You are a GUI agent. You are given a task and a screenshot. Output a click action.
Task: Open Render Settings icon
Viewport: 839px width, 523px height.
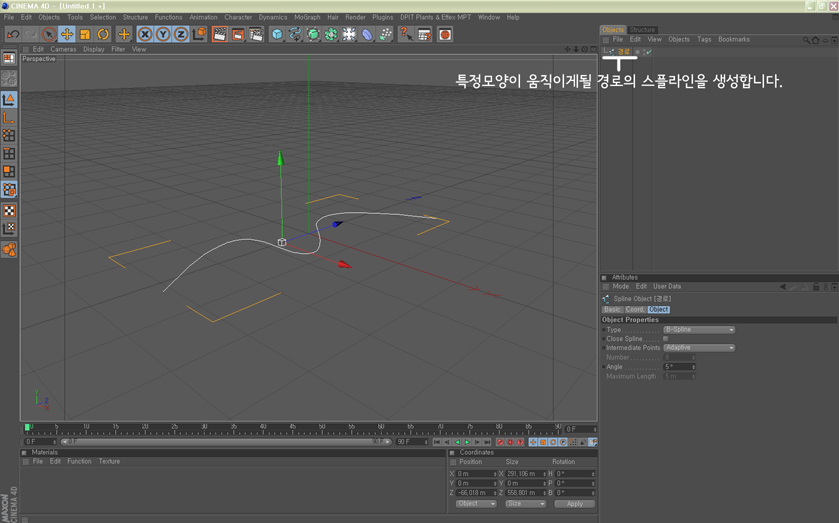[x=256, y=34]
